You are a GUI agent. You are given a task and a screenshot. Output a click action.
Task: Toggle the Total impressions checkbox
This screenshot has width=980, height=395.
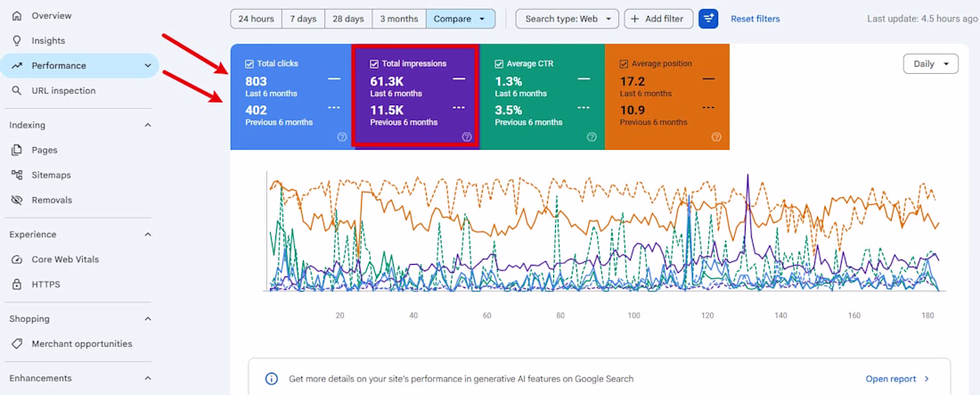click(374, 63)
